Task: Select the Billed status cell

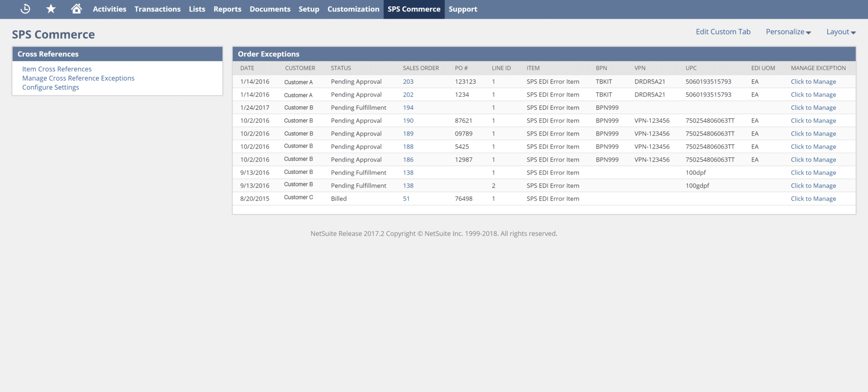Action: coord(339,199)
